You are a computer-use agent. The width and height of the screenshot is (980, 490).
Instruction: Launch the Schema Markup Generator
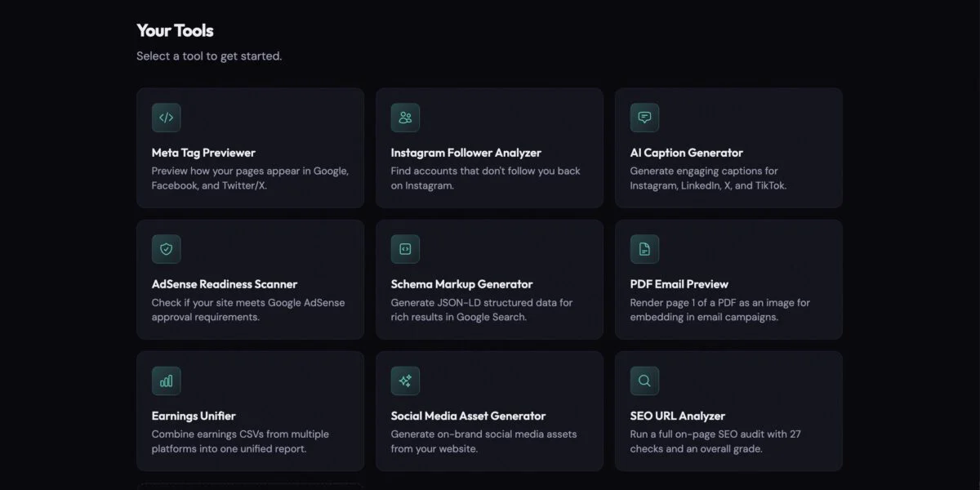[488, 279]
